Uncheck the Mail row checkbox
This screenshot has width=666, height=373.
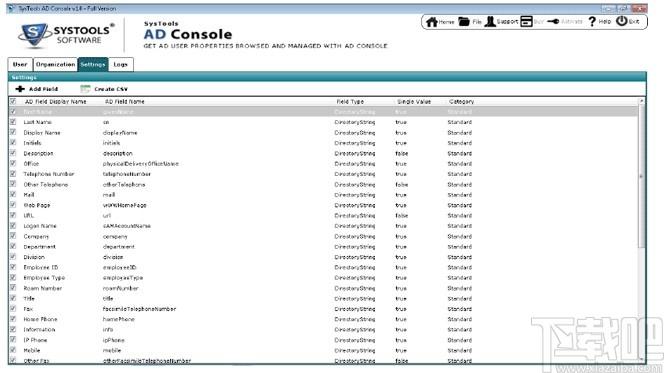(x=13, y=195)
